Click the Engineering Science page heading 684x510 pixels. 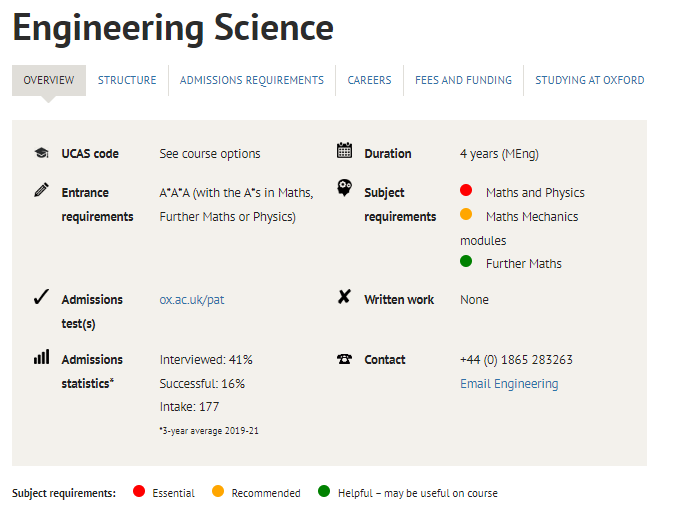(x=173, y=28)
